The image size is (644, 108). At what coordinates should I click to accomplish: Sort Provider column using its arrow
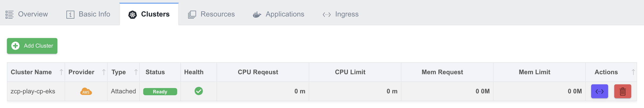click(x=104, y=72)
